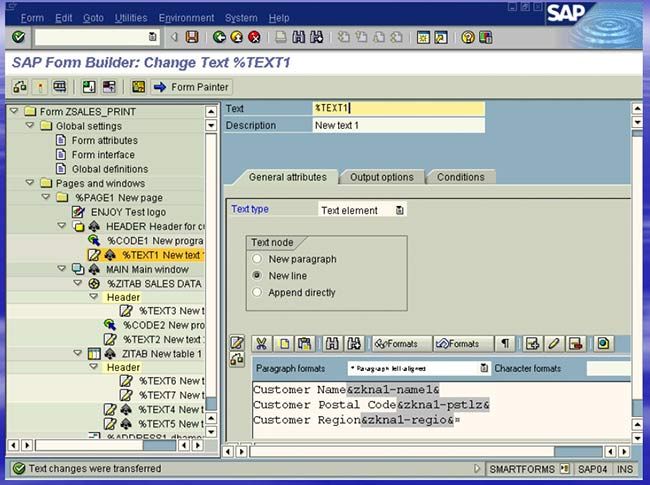Open the Utilities menu

tap(131, 18)
